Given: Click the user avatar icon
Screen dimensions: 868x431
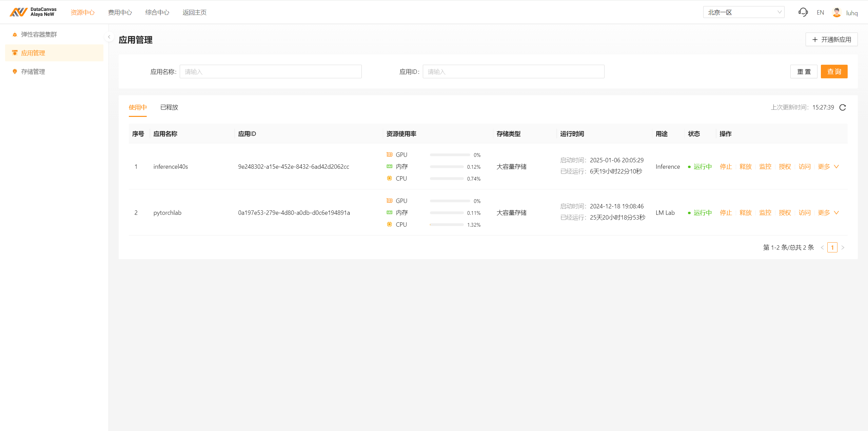Looking at the screenshot, I should (x=836, y=13).
